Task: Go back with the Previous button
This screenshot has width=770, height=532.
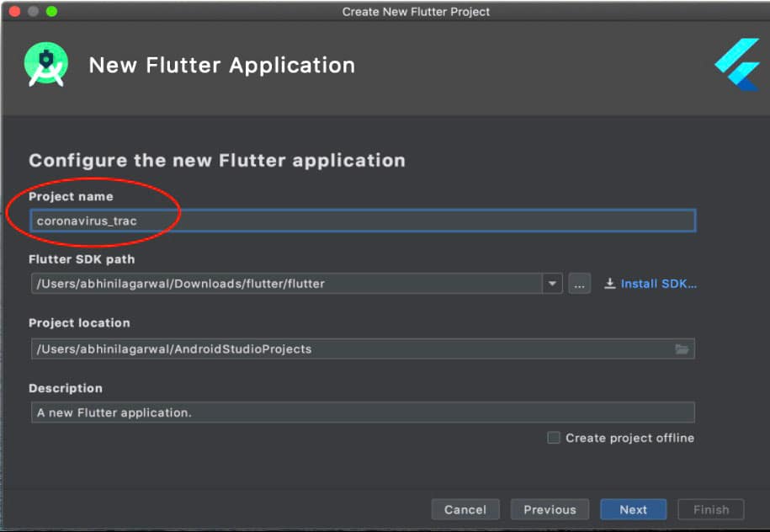Action: point(550,509)
